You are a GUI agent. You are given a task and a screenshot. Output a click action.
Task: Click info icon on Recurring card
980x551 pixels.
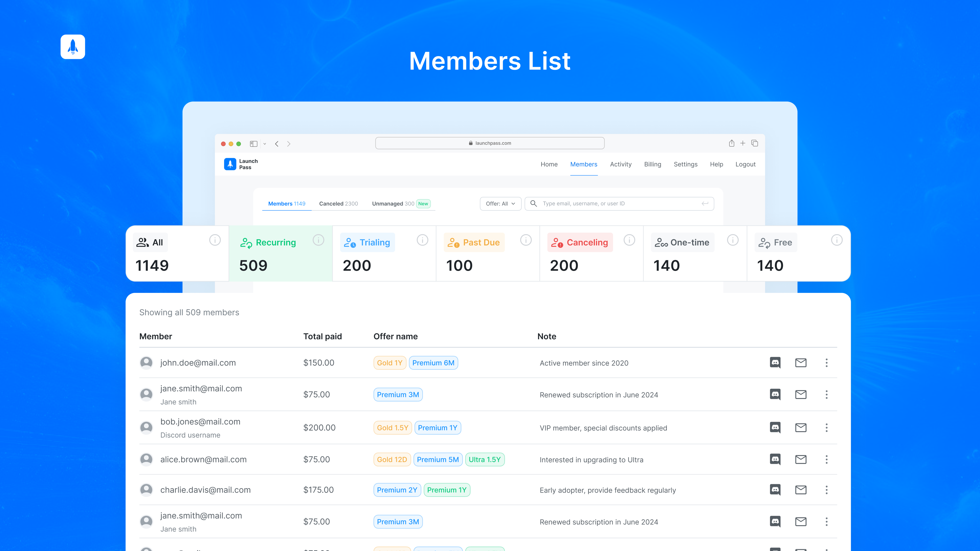pyautogui.click(x=318, y=240)
